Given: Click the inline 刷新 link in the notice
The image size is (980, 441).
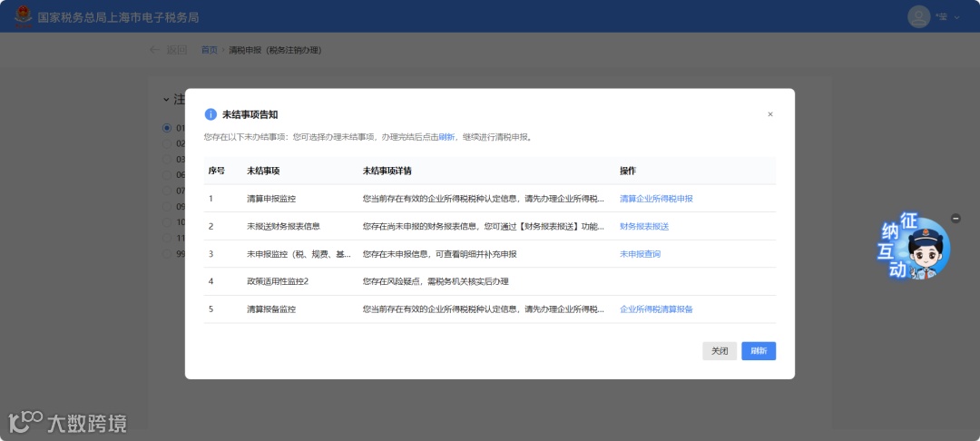Looking at the screenshot, I should (446, 137).
